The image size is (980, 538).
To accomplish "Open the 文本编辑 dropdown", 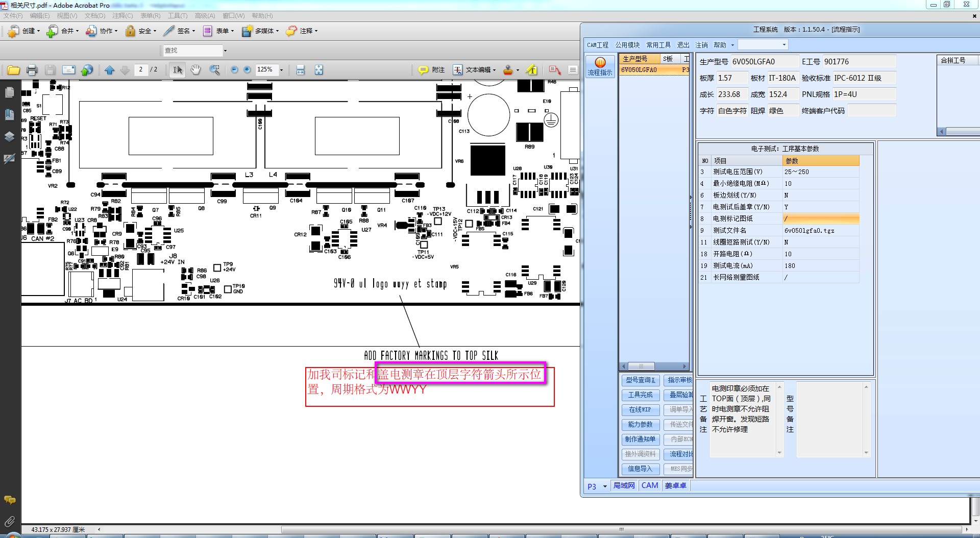I will [x=475, y=70].
